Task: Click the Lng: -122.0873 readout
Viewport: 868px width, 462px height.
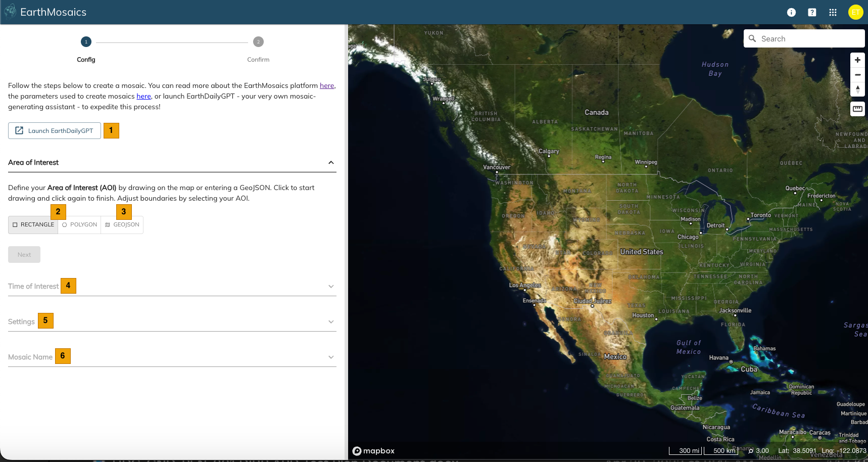Action: point(844,451)
